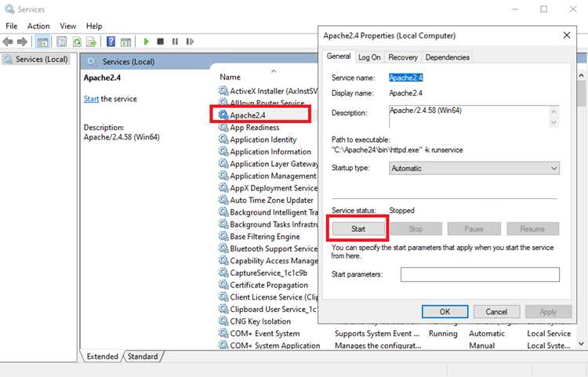
Task: Click the greyed Stop button
Action: [x=416, y=229]
